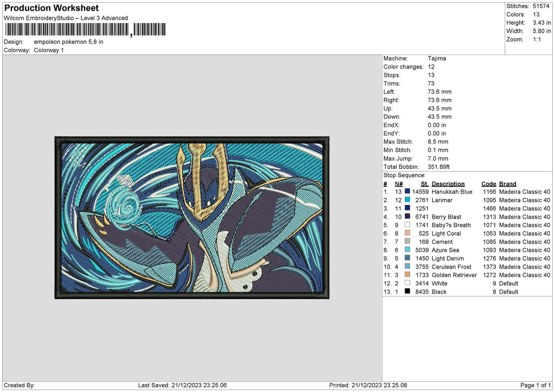Viewport: 555px width, 392px height.
Task: Click the Colors value 13 in header
Action: (536, 14)
